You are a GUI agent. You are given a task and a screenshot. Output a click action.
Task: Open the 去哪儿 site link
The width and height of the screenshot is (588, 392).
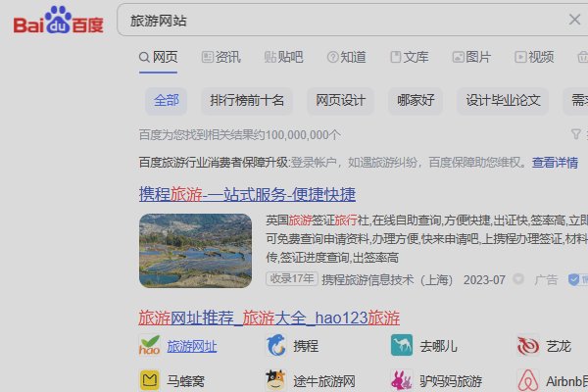click(438, 346)
